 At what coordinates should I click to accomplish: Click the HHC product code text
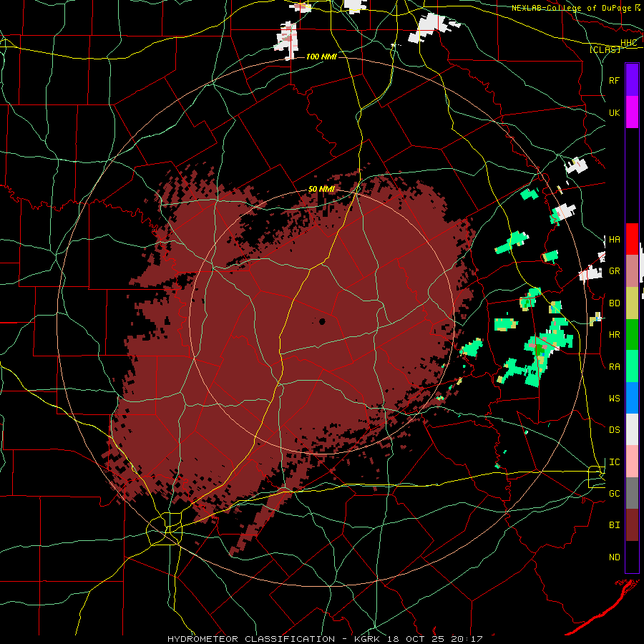tap(628, 43)
